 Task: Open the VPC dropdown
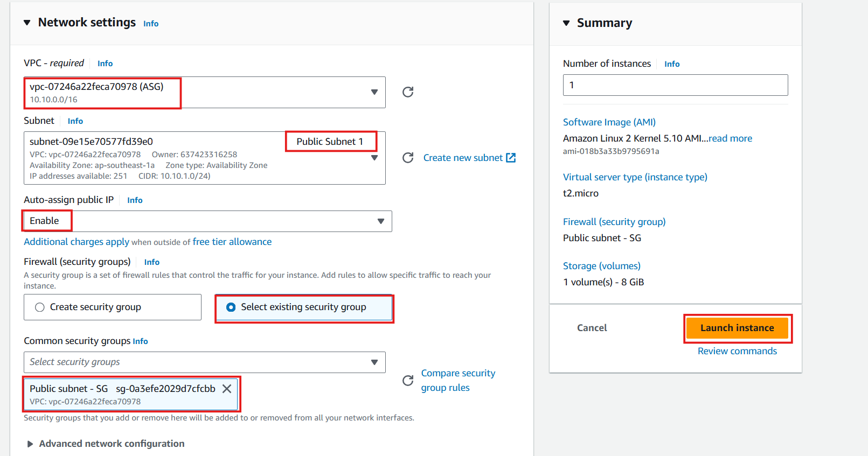(205, 92)
